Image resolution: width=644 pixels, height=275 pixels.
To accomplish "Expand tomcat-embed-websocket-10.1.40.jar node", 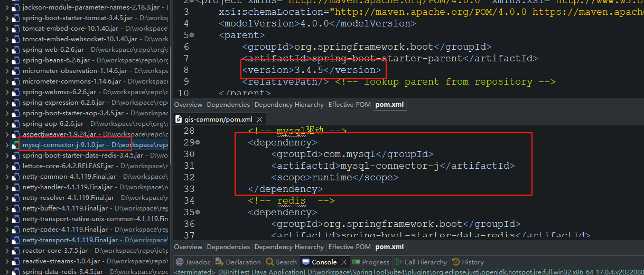I will (6, 39).
